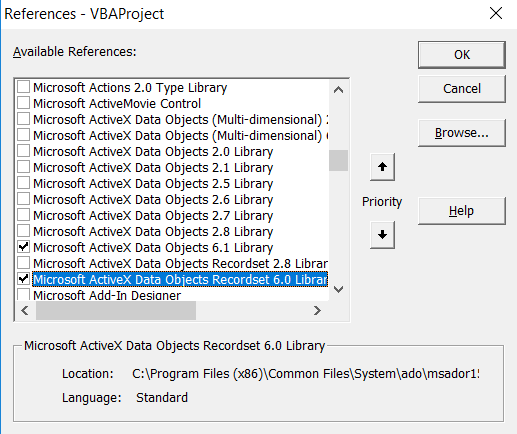Move selected reference down in priority
Image resolution: width=517 pixels, height=434 pixels.
click(382, 235)
